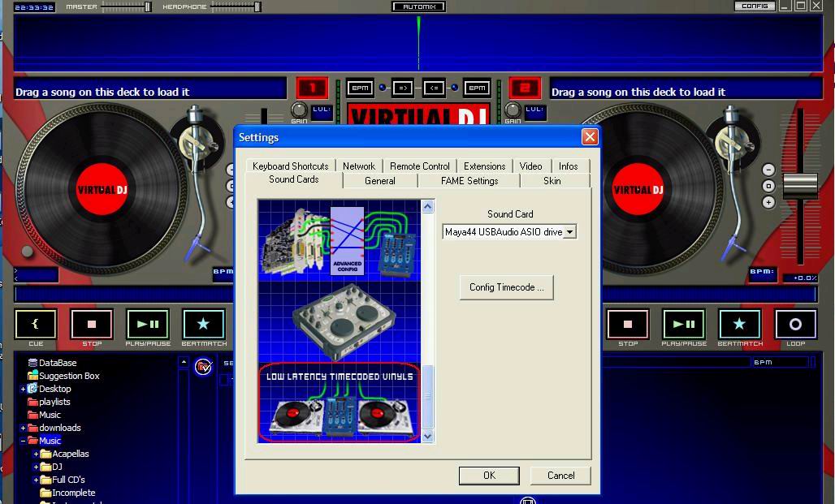
Task: Open the Infos tab
Action: coord(569,166)
